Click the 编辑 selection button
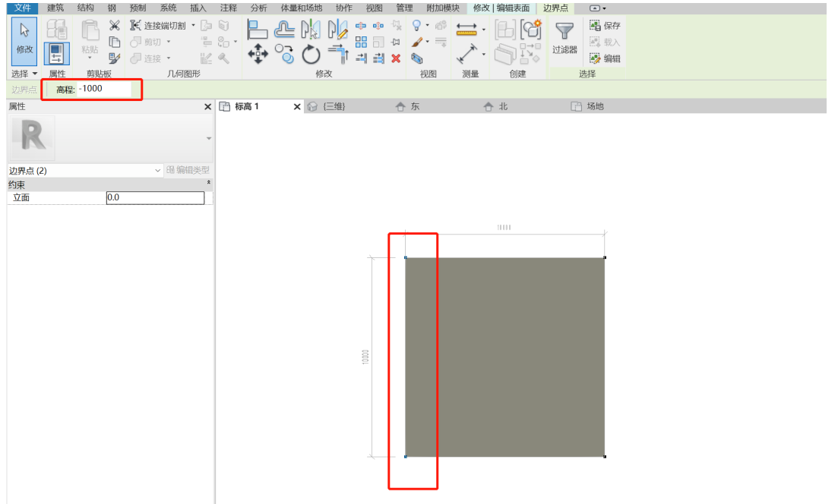The image size is (838, 504). (605, 58)
